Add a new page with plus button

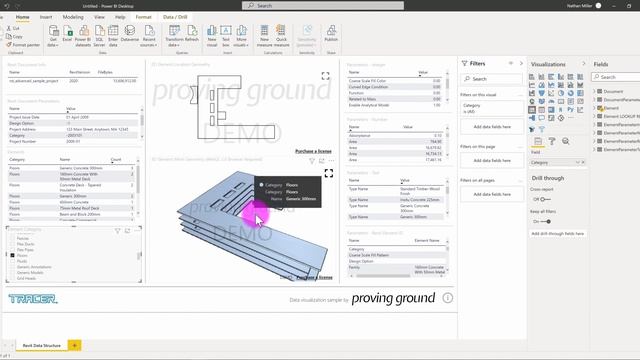[x=74, y=345]
